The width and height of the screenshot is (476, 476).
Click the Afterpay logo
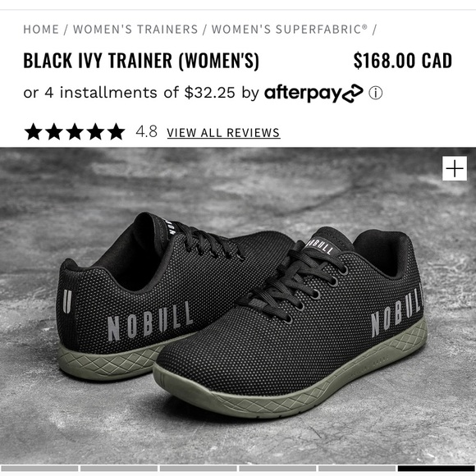click(x=314, y=94)
